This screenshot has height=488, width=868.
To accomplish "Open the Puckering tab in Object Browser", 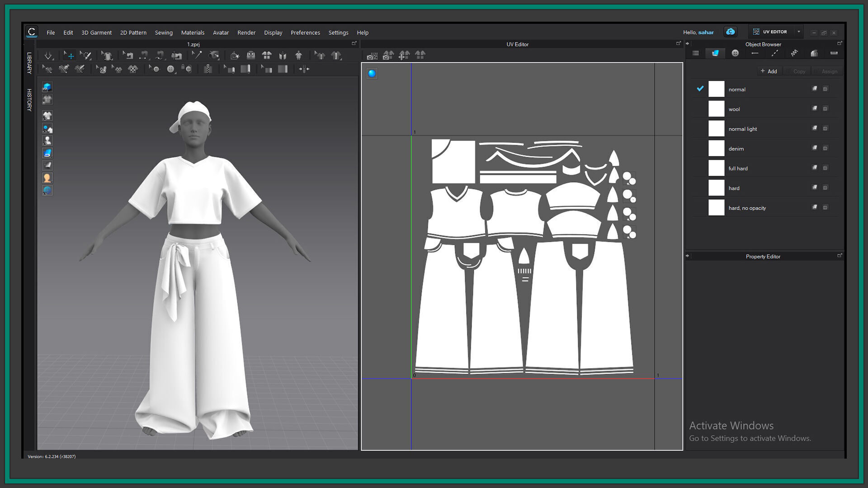I will click(x=794, y=53).
